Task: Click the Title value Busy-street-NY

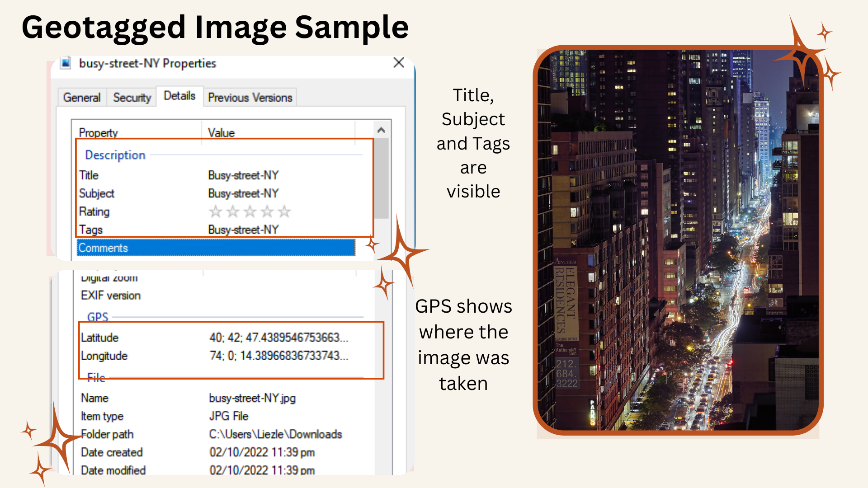Action: point(243,175)
